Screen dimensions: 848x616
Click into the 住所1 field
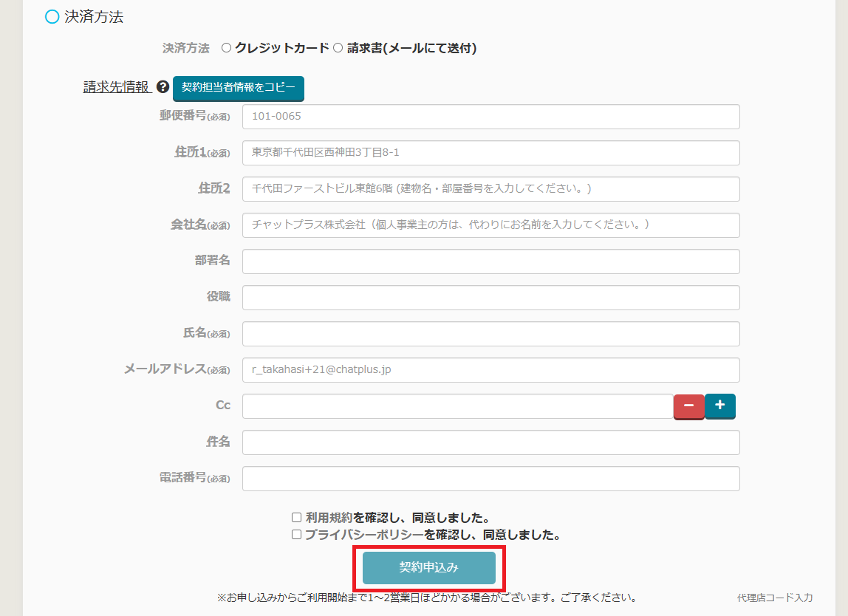pos(490,153)
